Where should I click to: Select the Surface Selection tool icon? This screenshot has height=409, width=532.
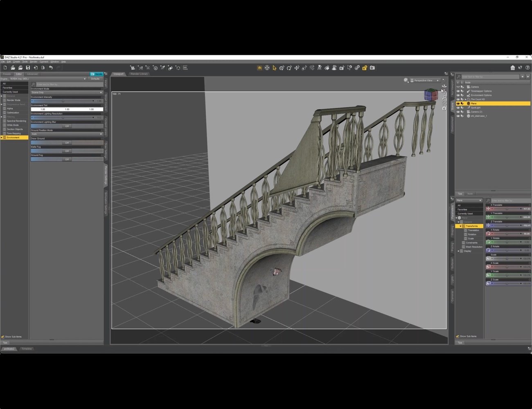[x=327, y=68]
